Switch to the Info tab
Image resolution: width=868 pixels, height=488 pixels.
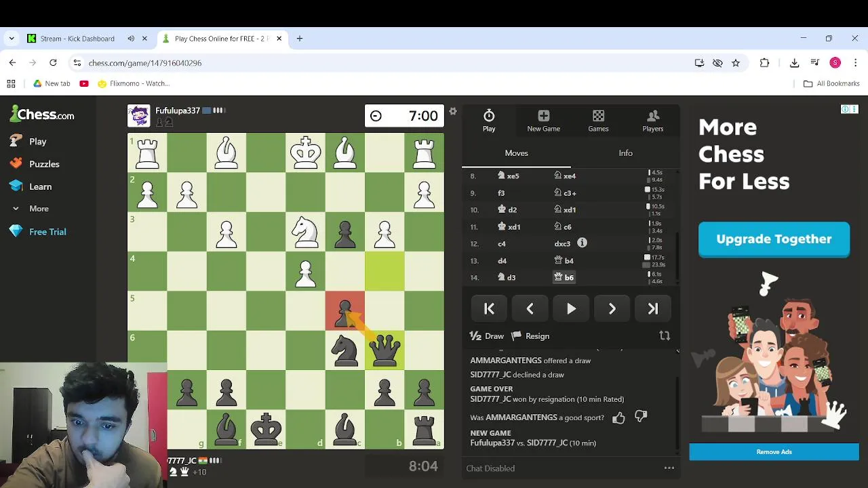pyautogui.click(x=625, y=153)
